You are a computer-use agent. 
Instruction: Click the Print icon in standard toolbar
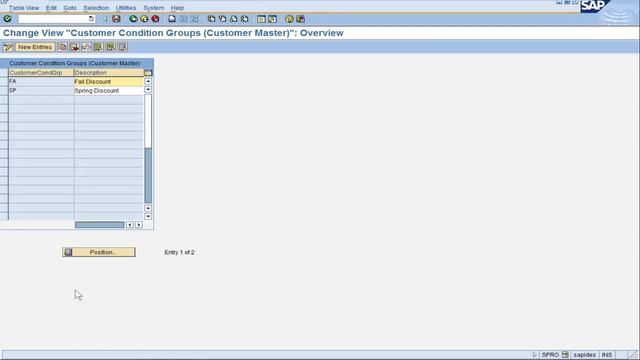coord(172,19)
